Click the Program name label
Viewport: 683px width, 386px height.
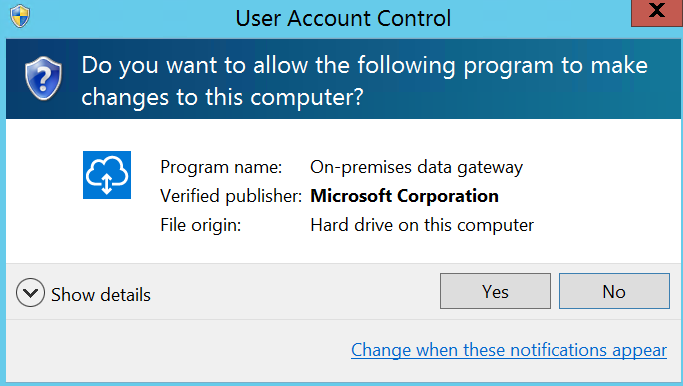click(221, 167)
